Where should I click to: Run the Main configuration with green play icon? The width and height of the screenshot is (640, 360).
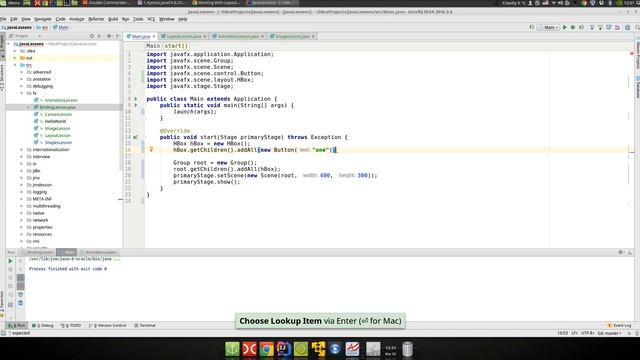(x=565, y=27)
